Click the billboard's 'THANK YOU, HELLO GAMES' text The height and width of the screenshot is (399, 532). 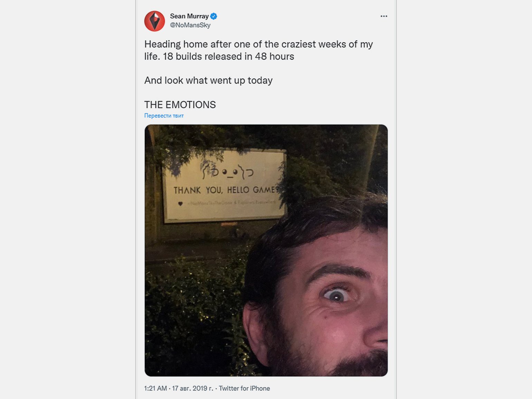point(226,190)
